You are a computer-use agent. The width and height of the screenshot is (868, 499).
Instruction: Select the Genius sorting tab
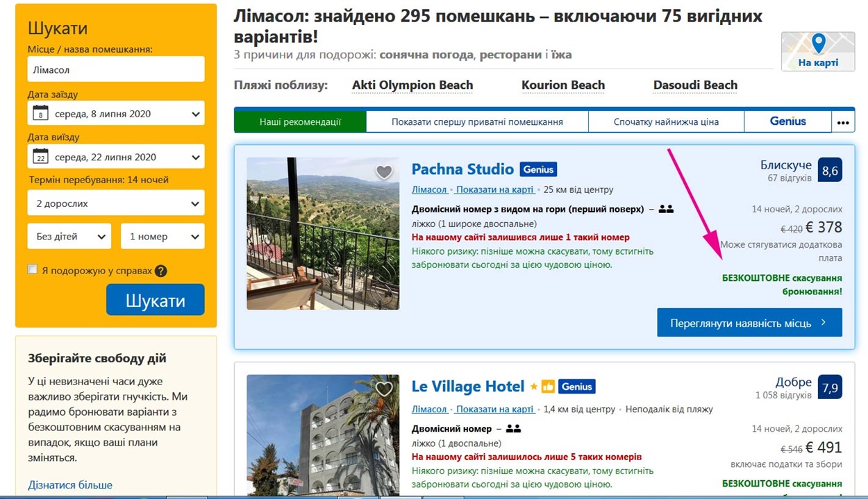tap(788, 122)
